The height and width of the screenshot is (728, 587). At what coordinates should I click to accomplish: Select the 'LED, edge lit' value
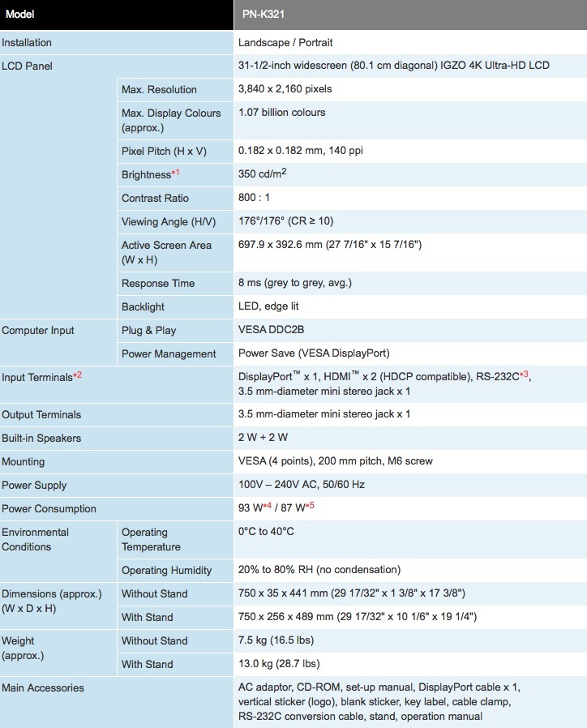(x=268, y=306)
